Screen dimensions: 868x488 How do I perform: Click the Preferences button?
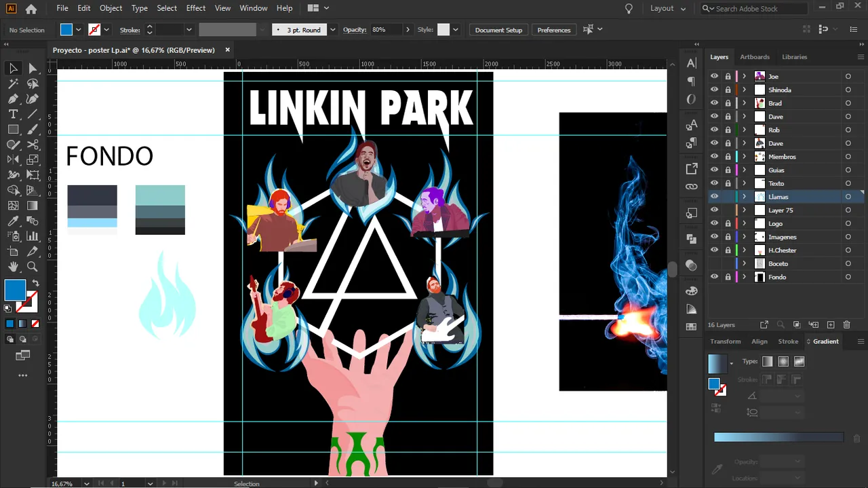click(554, 30)
